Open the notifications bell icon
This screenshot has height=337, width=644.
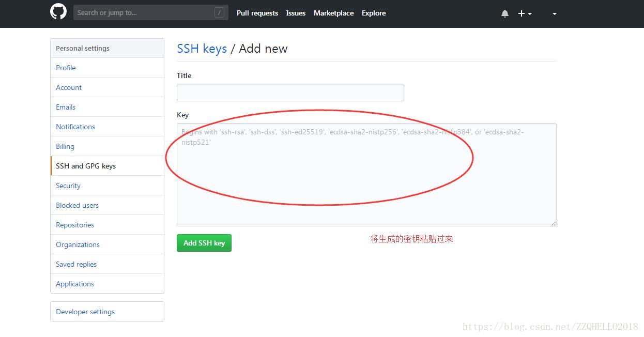[x=505, y=13]
